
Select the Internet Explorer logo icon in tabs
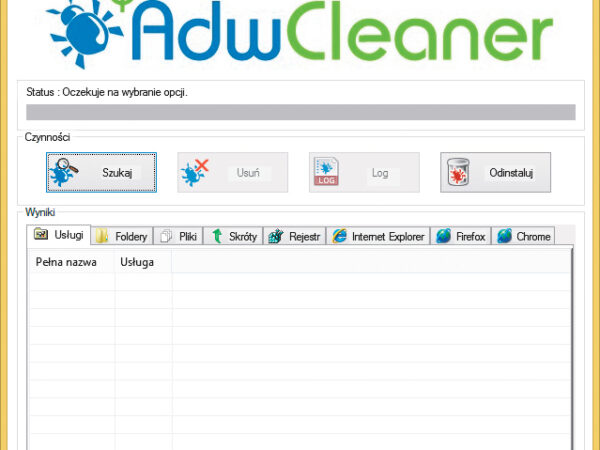[x=340, y=237]
